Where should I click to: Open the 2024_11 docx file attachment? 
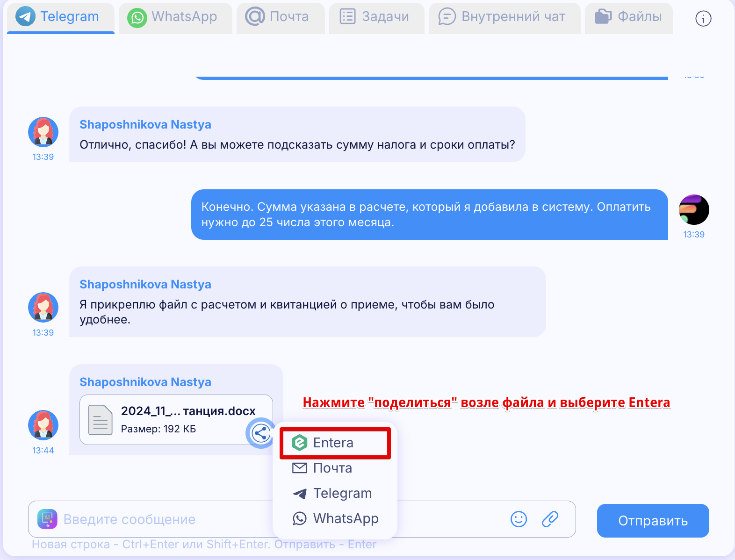[176, 420]
